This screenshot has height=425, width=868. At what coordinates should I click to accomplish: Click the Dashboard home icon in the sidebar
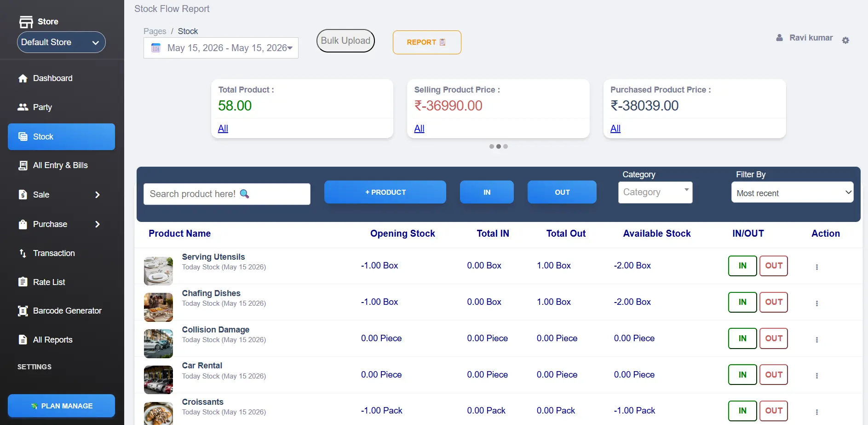coord(23,78)
